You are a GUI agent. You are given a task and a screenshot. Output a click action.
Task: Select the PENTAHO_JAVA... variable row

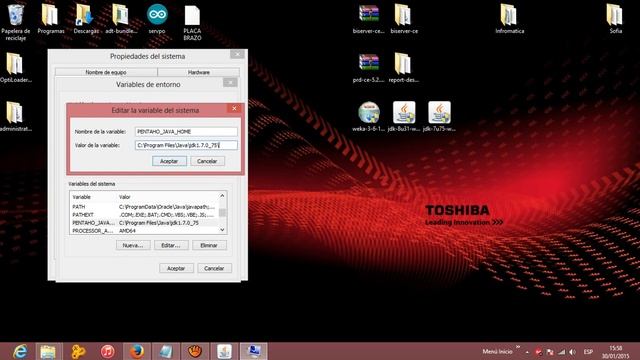(x=144, y=223)
